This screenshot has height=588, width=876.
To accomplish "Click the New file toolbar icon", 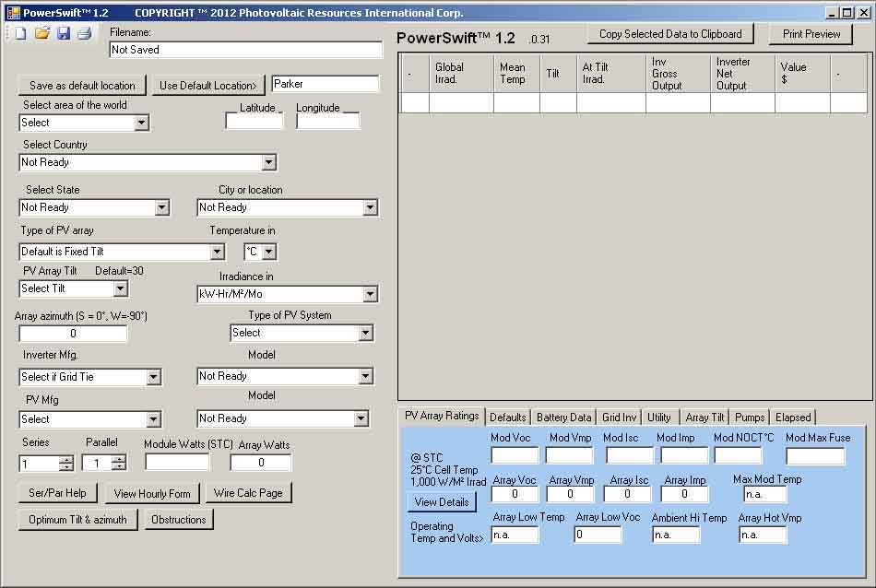I will (x=20, y=33).
